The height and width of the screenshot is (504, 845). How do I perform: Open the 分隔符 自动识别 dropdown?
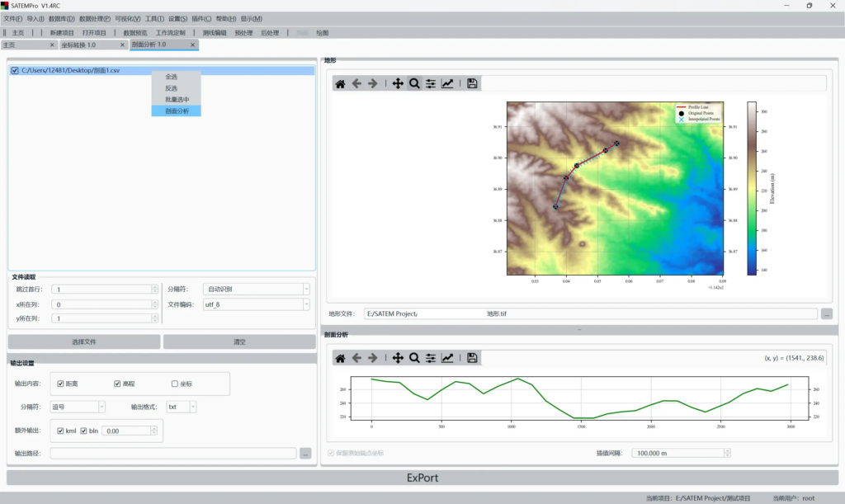[x=256, y=290]
